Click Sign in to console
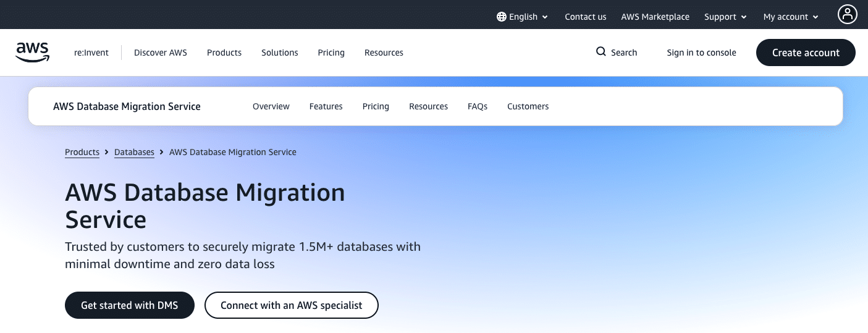This screenshot has width=868, height=333. (702, 53)
